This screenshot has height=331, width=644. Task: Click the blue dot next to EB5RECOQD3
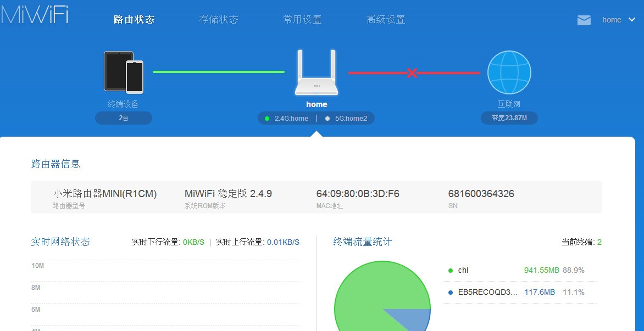pos(451,292)
